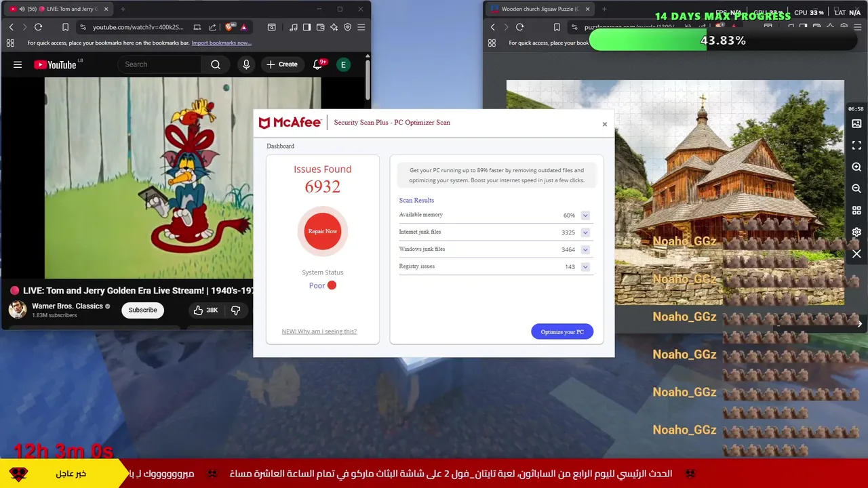
Task: Zoom in on the jigsaw puzzle
Action: pos(856,167)
